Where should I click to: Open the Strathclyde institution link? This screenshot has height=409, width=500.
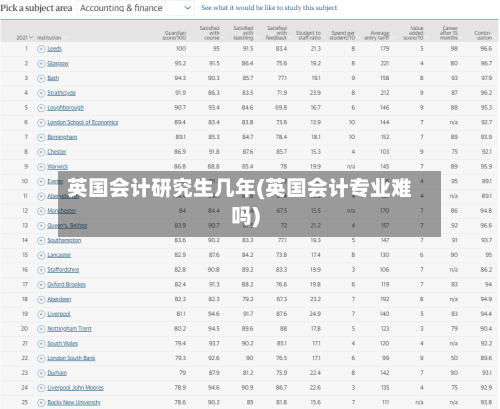click(61, 93)
